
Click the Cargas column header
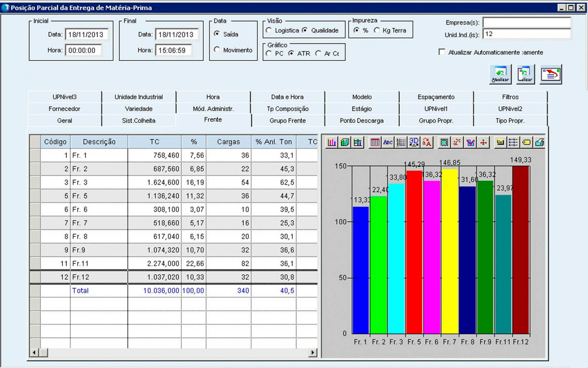tap(228, 142)
